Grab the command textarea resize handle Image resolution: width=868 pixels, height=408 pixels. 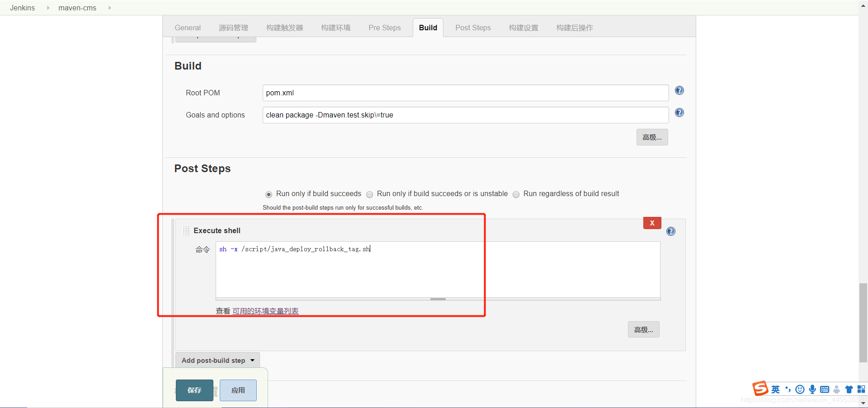point(438,299)
